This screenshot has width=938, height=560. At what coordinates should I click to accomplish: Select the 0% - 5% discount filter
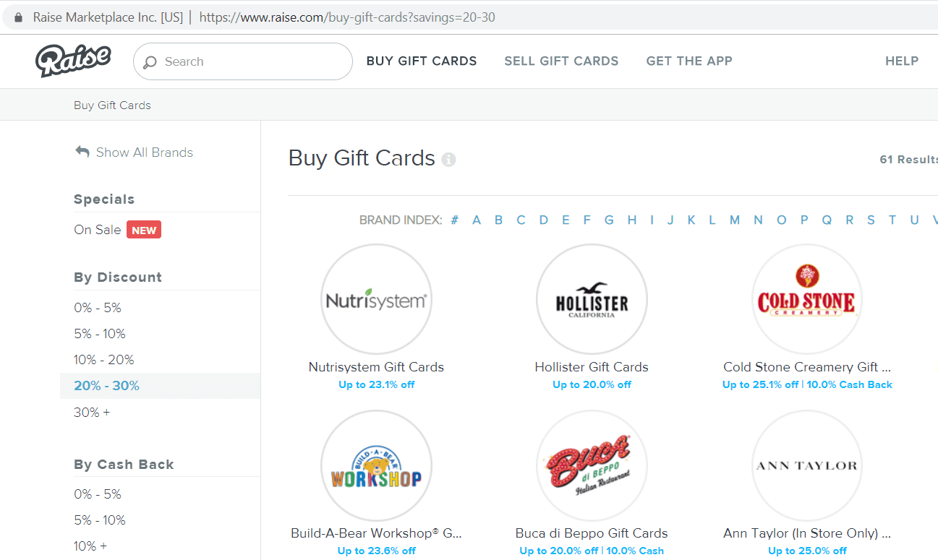pos(98,307)
